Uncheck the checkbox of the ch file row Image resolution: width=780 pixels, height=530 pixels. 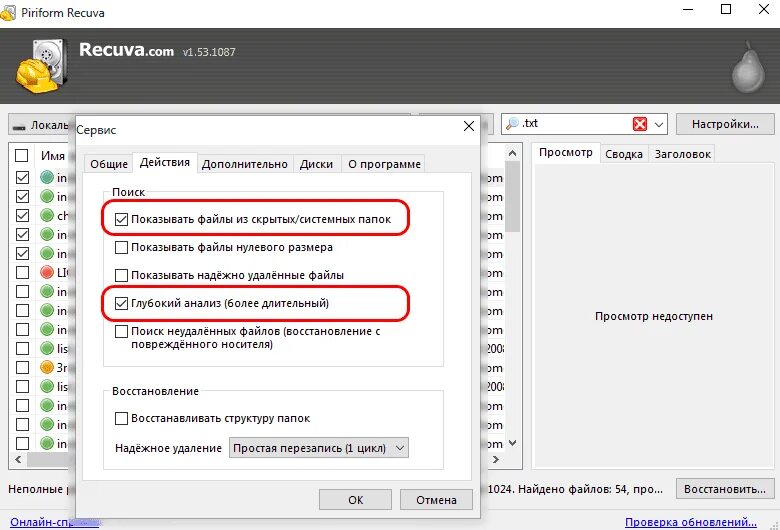pyautogui.click(x=22, y=215)
